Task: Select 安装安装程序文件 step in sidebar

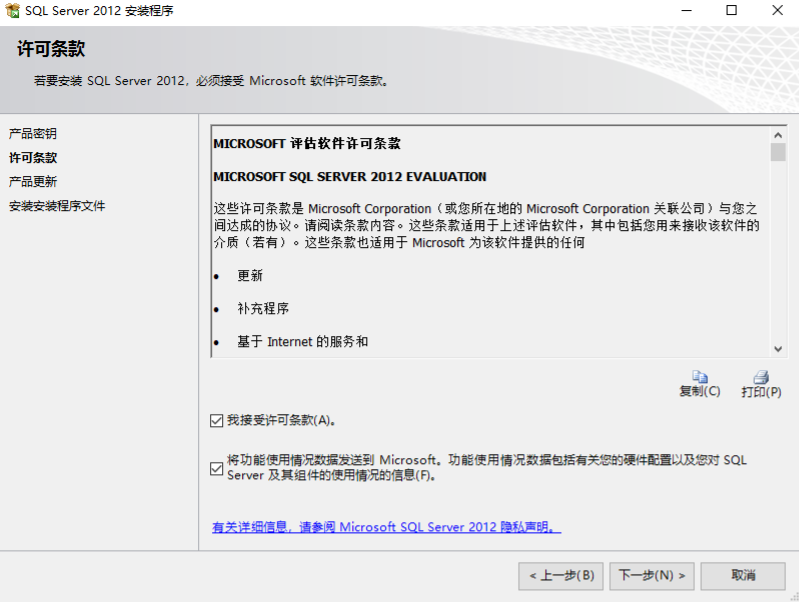Action: coord(57,206)
